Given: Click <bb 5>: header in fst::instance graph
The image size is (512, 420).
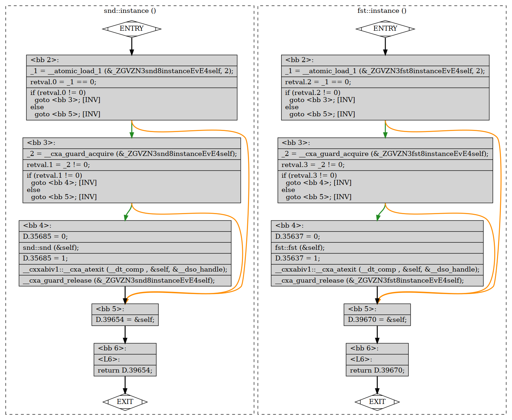Looking at the screenshot, I should point(377,309).
